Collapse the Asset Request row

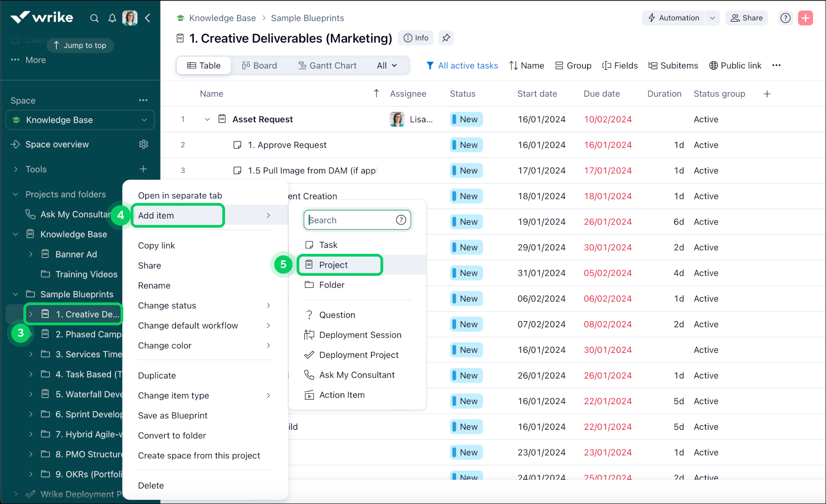207,120
